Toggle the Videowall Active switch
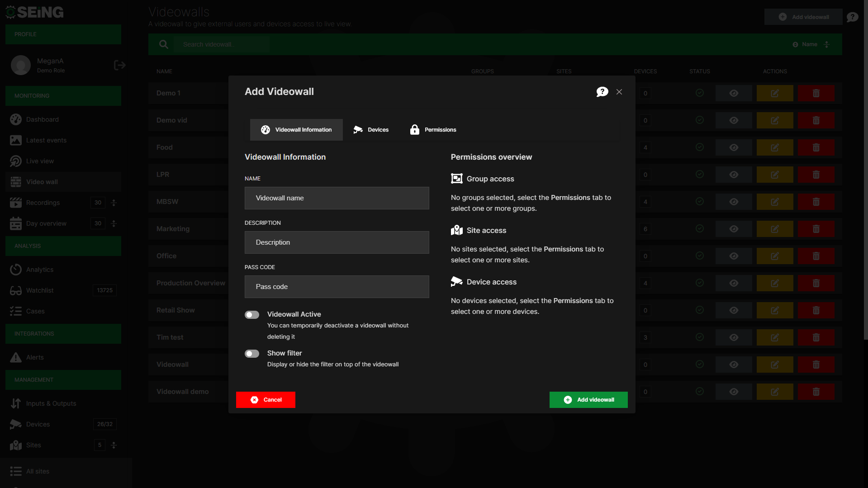Image resolution: width=868 pixels, height=488 pixels. [252, 315]
